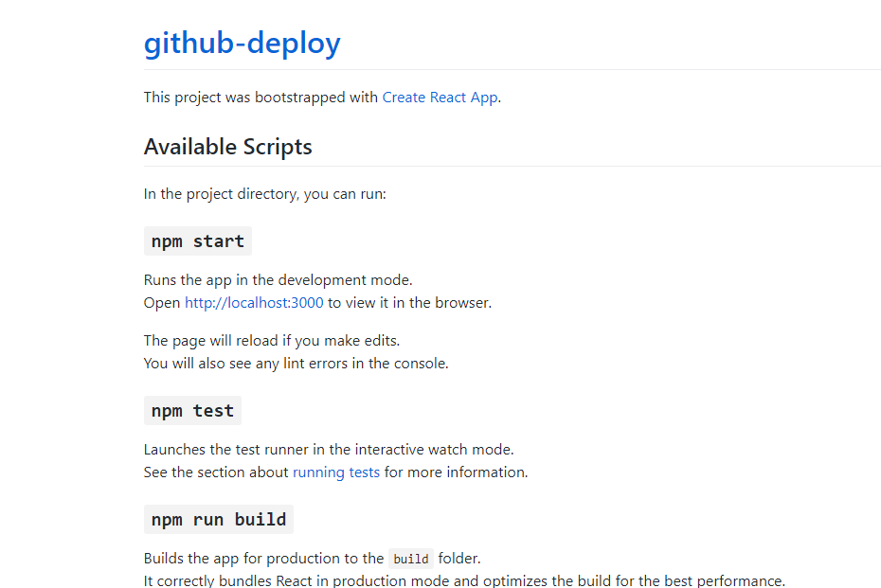This screenshot has width=881, height=588.
Task: Click the npm test code heading
Action: click(x=192, y=411)
